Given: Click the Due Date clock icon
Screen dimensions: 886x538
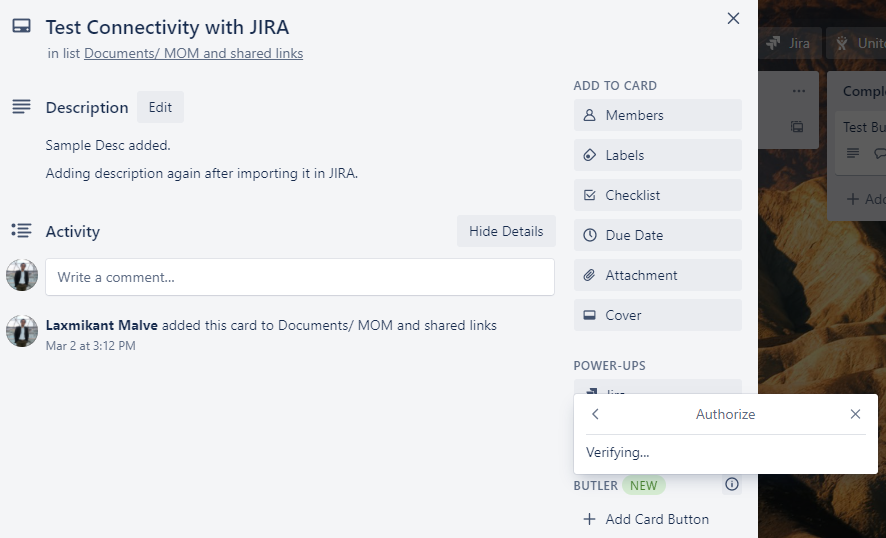Looking at the screenshot, I should click(589, 235).
